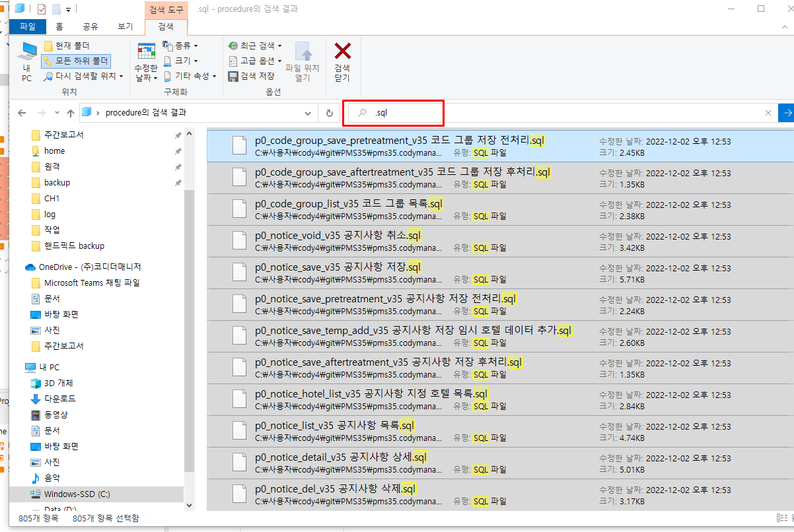Viewport: 794px width, 532px height.
Task: Clear the search box with X
Action: 768,113
